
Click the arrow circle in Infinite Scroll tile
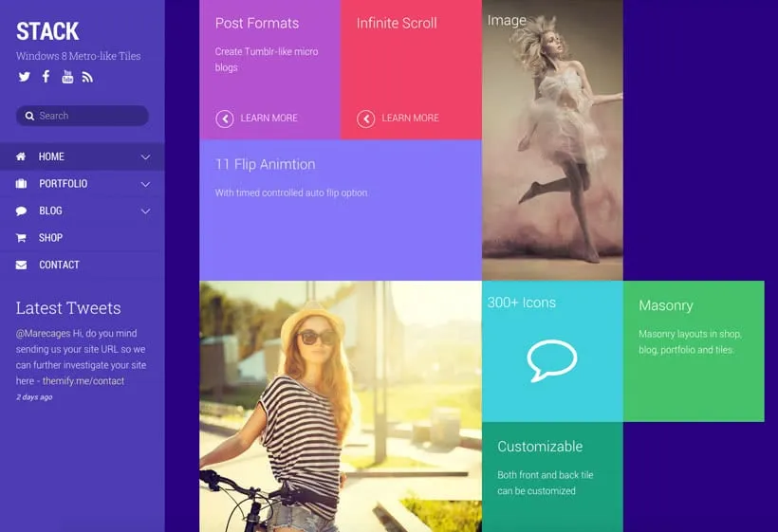(365, 119)
